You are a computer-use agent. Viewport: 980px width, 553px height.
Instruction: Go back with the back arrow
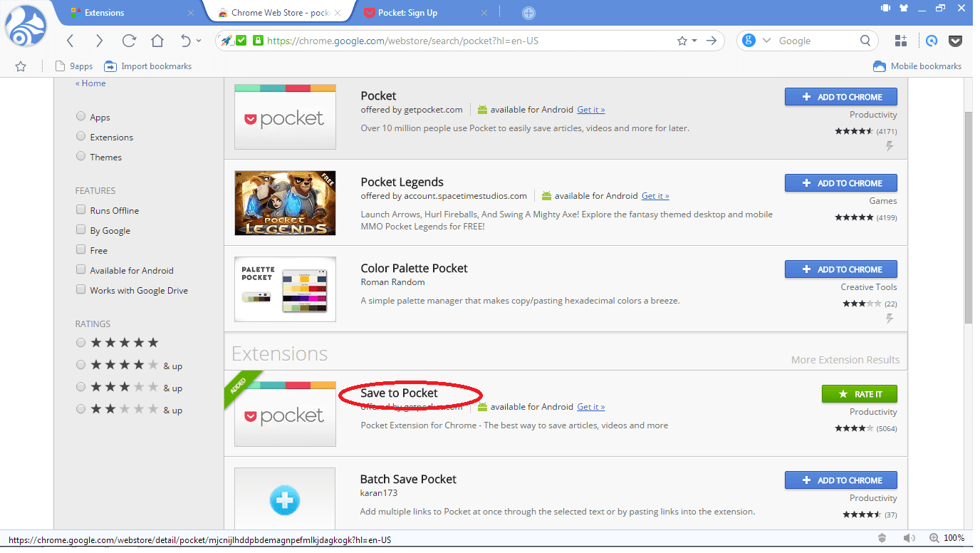(x=70, y=41)
